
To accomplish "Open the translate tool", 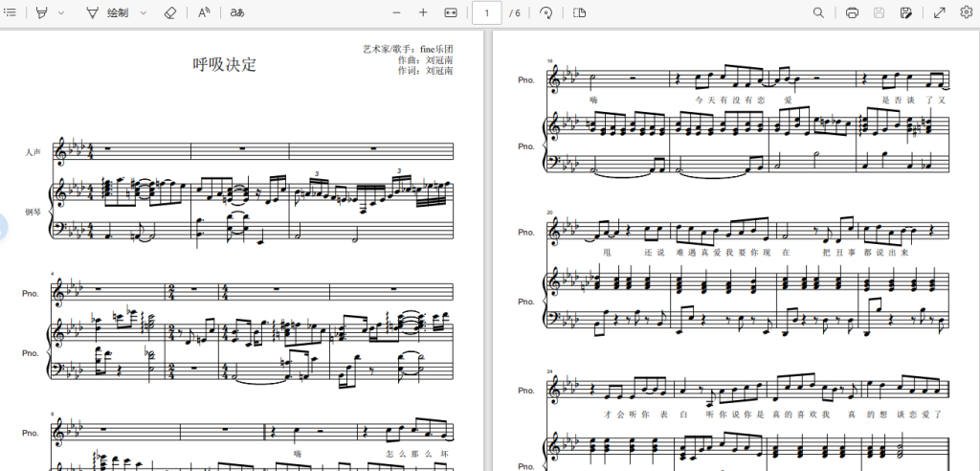I will pos(237,12).
